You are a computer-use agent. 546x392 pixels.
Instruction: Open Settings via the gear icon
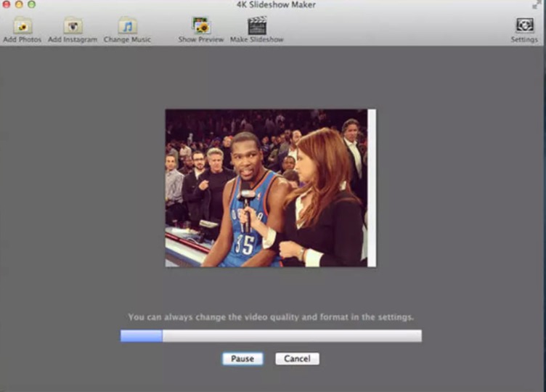[524, 25]
